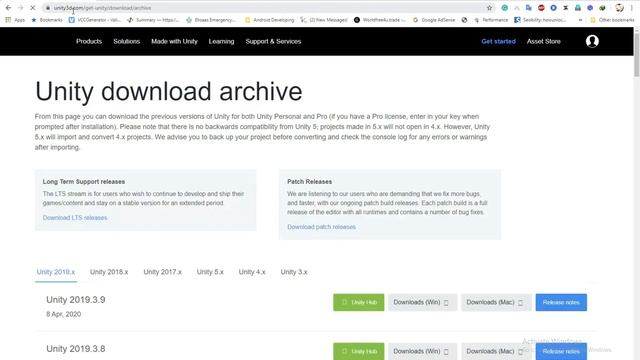Switch to the Unity 2018.x tab
Image resolution: width=640 pixels, height=360 pixels.
(x=109, y=272)
